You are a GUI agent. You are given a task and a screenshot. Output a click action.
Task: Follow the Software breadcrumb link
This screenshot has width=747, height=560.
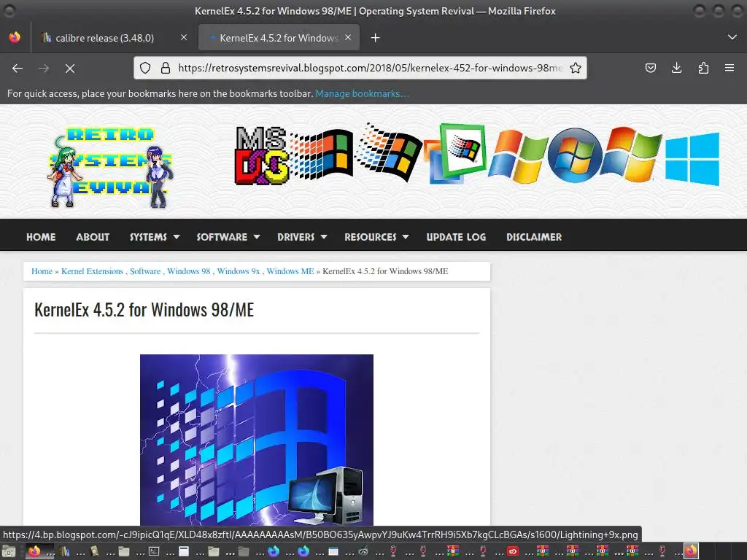coord(145,271)
